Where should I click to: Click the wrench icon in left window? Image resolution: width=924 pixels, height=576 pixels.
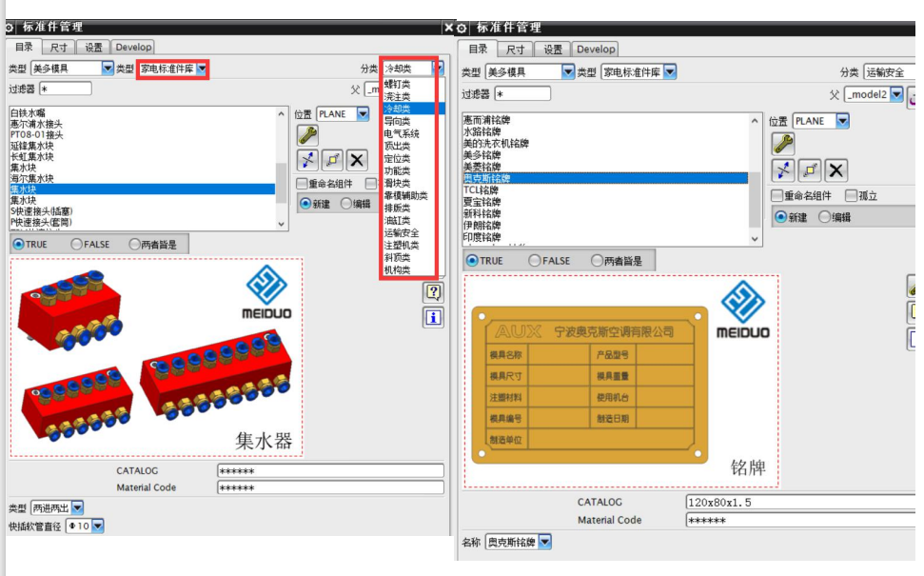[307, 135]
